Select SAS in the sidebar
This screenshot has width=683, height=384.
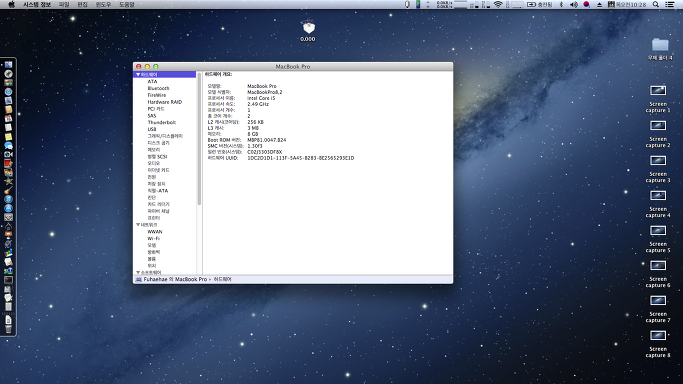pos(152,116)
